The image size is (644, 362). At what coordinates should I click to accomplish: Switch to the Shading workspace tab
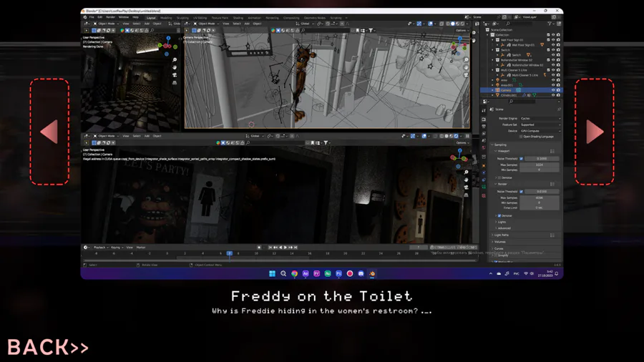238,18
